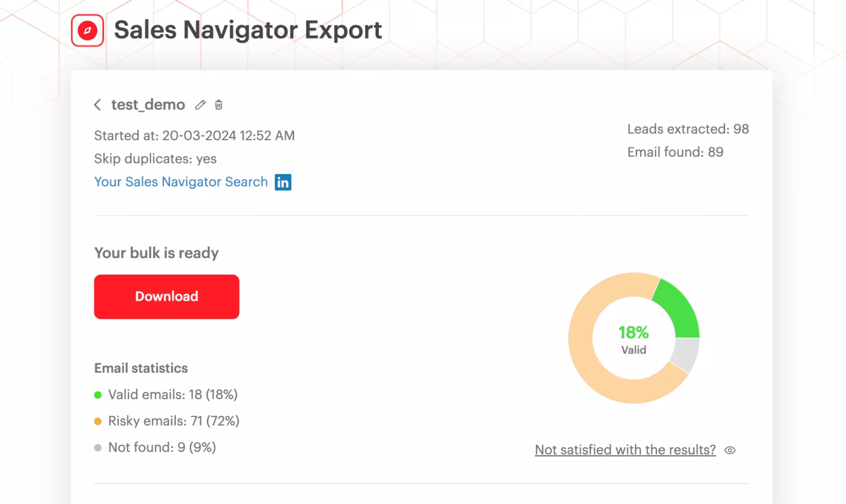
Task: Click the Email found: 89 text
Action: pos(675,152)
